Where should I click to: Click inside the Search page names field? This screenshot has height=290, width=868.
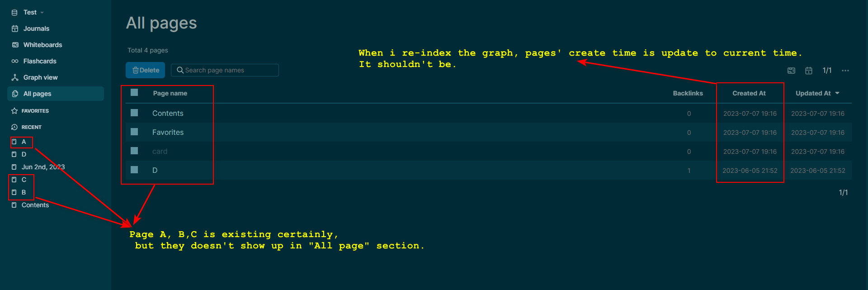[225, 70]
